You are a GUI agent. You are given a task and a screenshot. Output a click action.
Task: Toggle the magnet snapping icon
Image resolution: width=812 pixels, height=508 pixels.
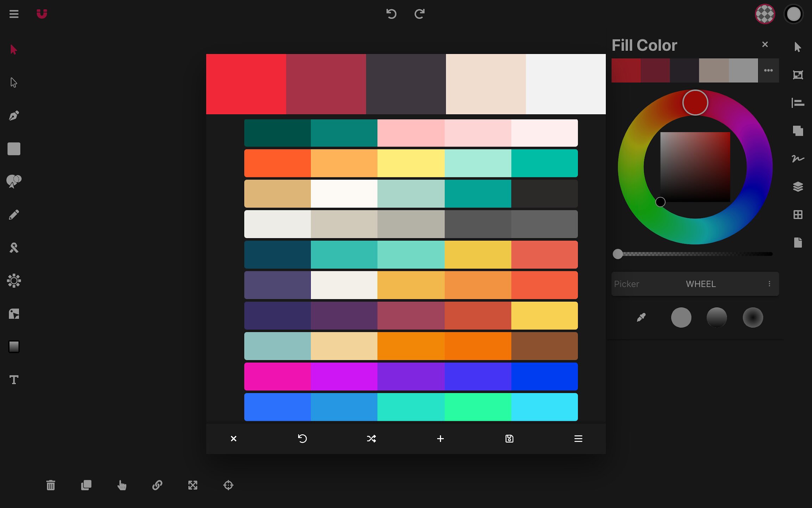click(x=42, y=14)
